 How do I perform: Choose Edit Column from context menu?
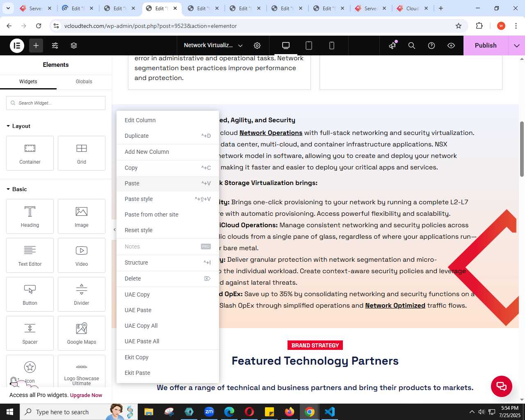[x=168, y=120]
